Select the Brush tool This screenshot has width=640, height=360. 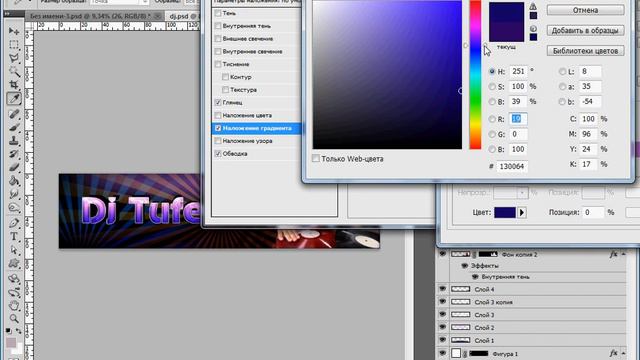click(13, 127)
